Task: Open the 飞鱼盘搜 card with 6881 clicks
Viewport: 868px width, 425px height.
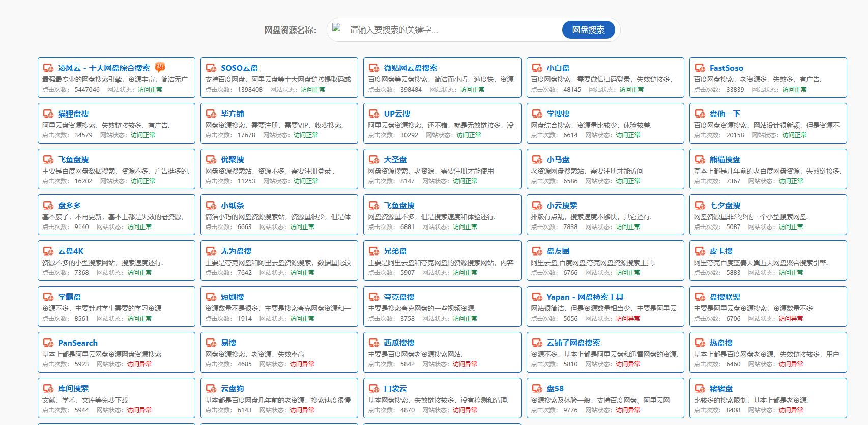Action: [442, 215]
